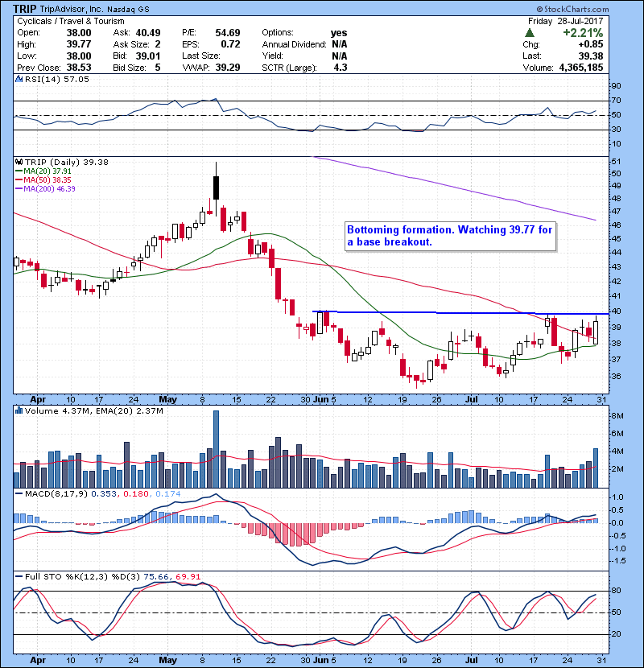Click the Bid value 39.01
The height and width of the screenshot is (668, 644).
[x=148, y=56]
